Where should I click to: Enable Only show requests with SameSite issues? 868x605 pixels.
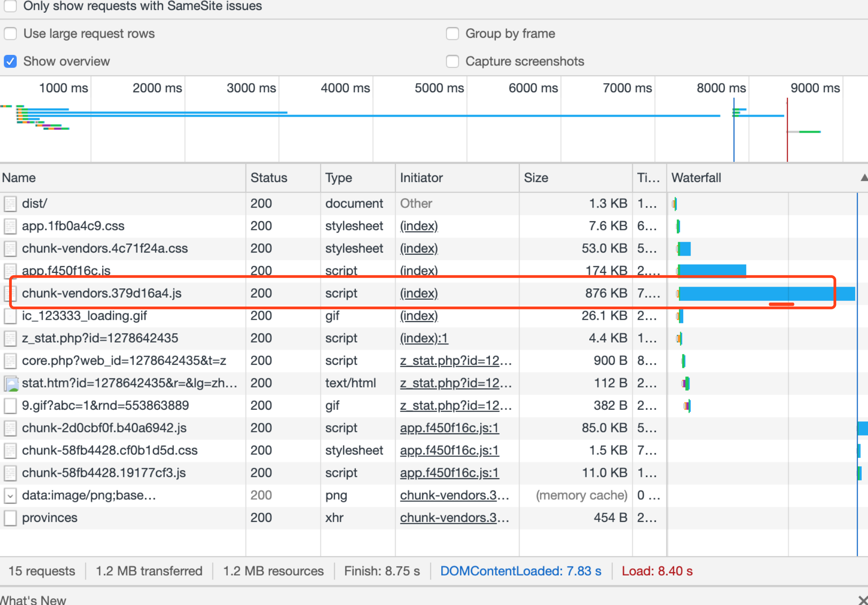pos(10,5)
